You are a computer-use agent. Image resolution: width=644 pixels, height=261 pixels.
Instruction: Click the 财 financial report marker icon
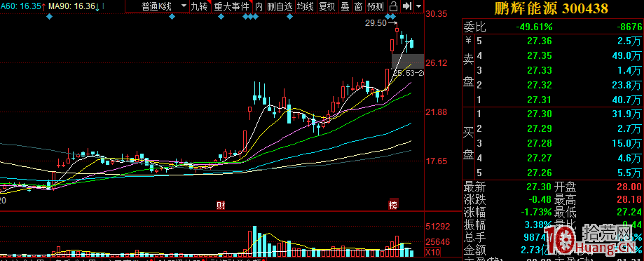[x=221, y=205]
